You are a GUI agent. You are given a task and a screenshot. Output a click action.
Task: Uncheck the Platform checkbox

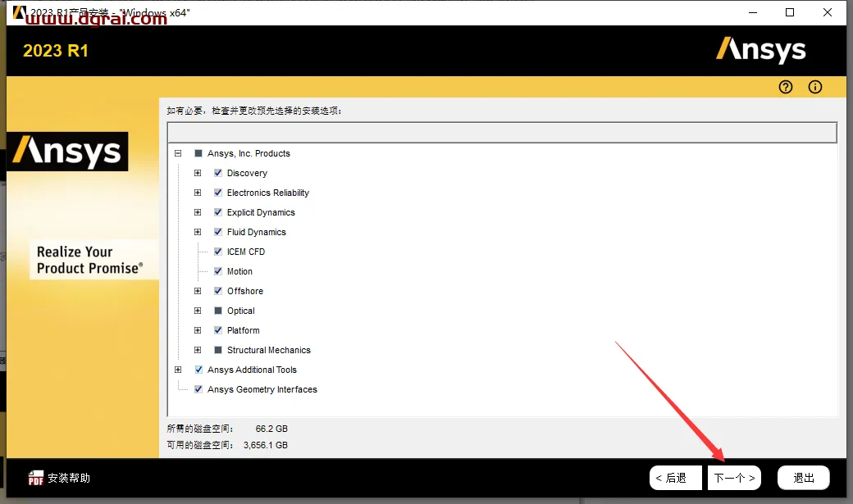(218, 330)
